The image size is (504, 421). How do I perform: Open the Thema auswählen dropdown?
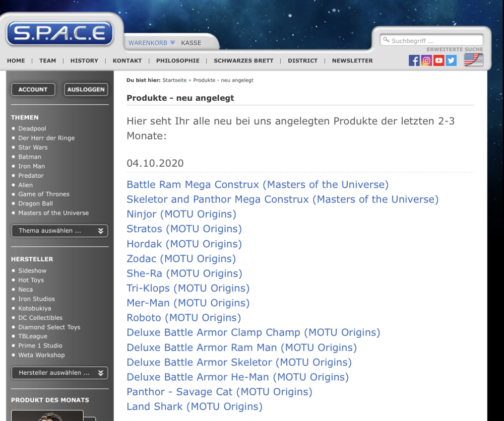point(60,231)
